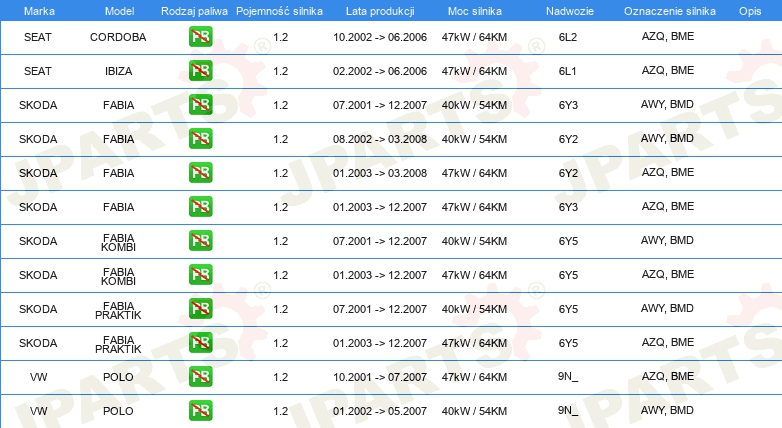Viewport: 782px width, 428px height.
Task: Click the fuel icon for the FABIA PRAKTIK 40kW row
Action: 200,308
